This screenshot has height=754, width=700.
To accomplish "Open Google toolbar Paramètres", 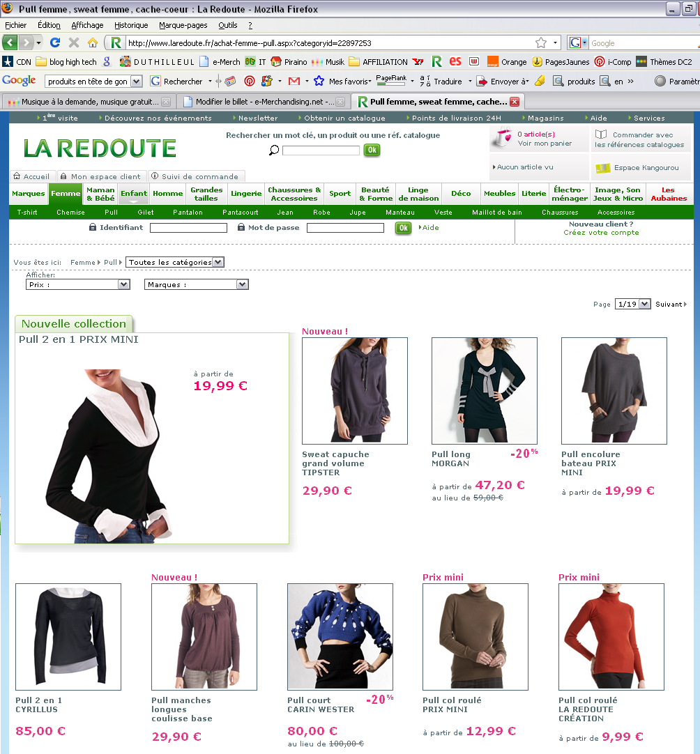I will click(678, 82).
